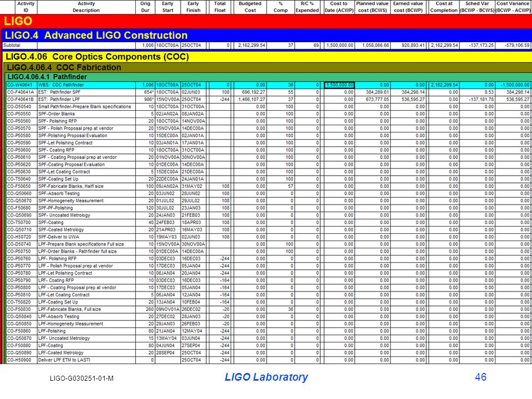This screenshot has height=399, width=532.
Task: Select SPF-Coating Proposal Evaluation row
Action: click(269, 165)
